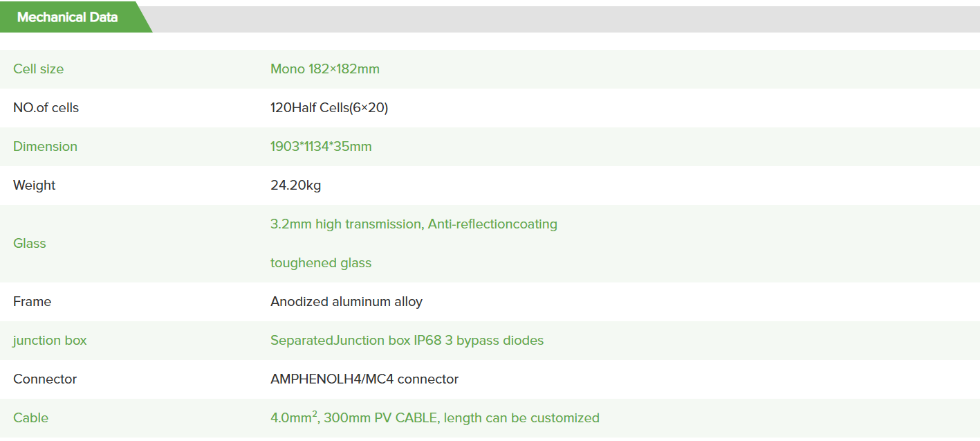The width and height of the screenshot is (980, 441).
Task: Select the Mono 182×182mm value
Action: tap(325, 69)
